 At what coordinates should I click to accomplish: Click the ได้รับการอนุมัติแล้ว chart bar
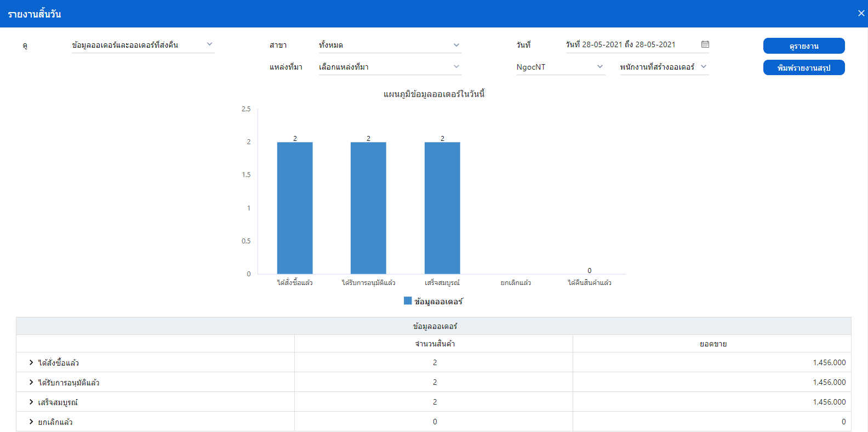click(368, 208)
